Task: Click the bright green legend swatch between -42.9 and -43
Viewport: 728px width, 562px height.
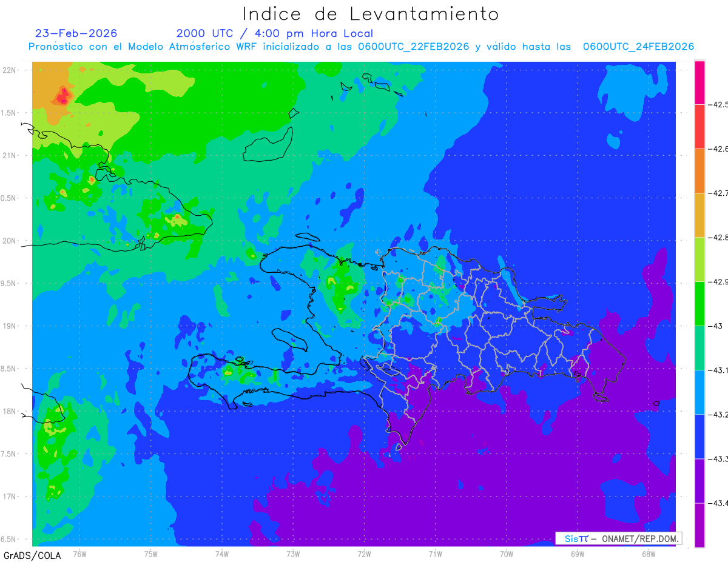Action: click(x=699, y=304)
